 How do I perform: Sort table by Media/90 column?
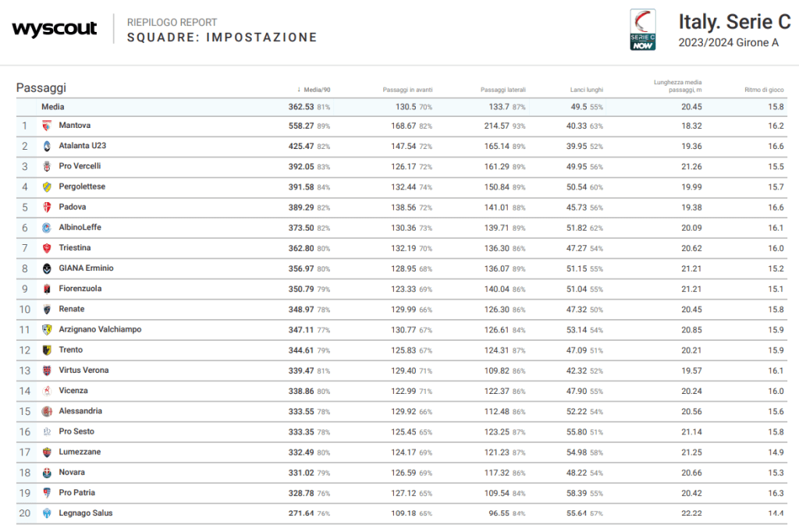click(x=316, y=90)
